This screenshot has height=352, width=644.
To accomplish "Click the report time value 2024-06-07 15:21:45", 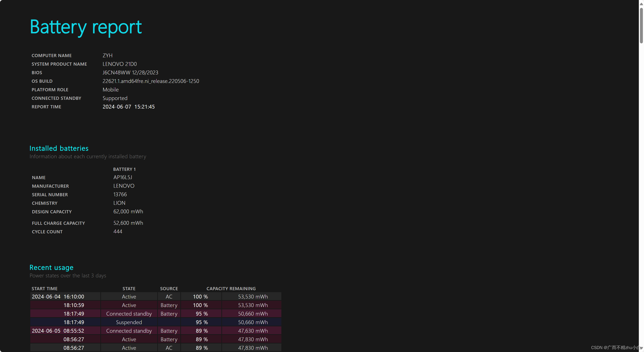I will click(x=128, y=107).
